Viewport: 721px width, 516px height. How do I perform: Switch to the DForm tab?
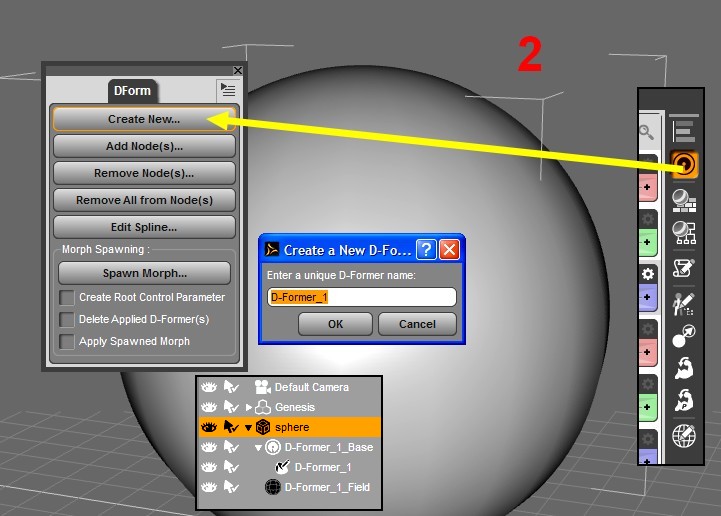(132, 91)
